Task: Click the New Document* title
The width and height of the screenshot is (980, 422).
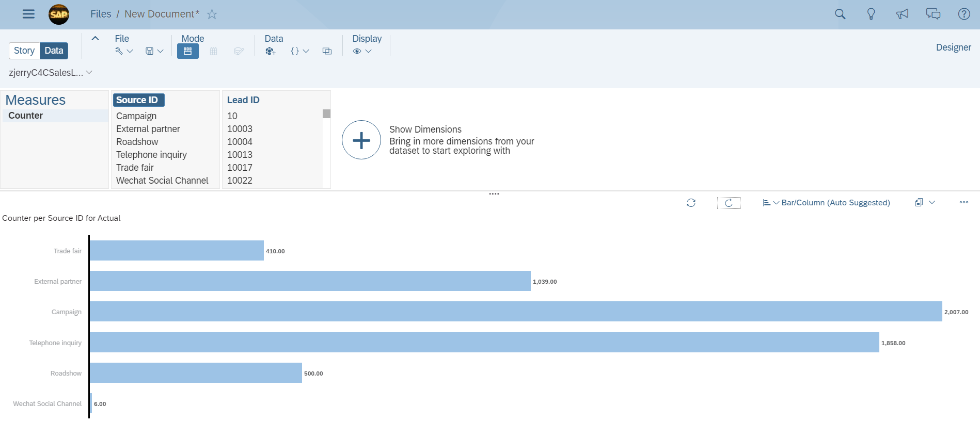Action: 162,14
